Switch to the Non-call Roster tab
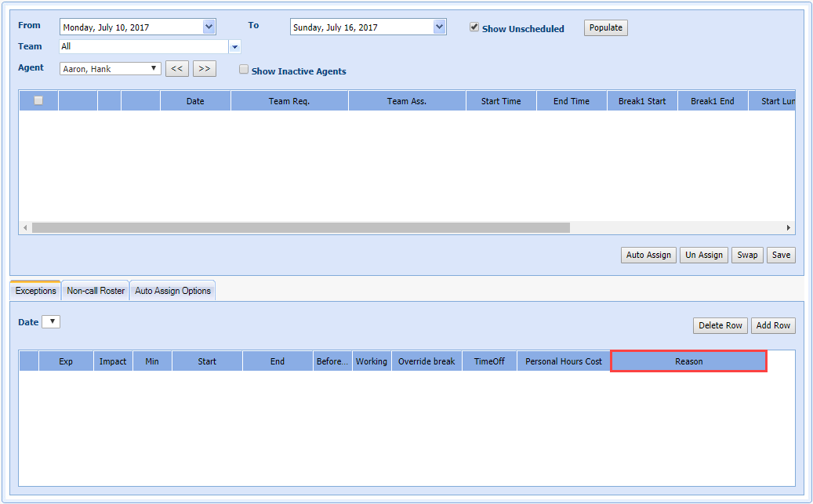The image size is (813, 504). [x=96, y=291]
